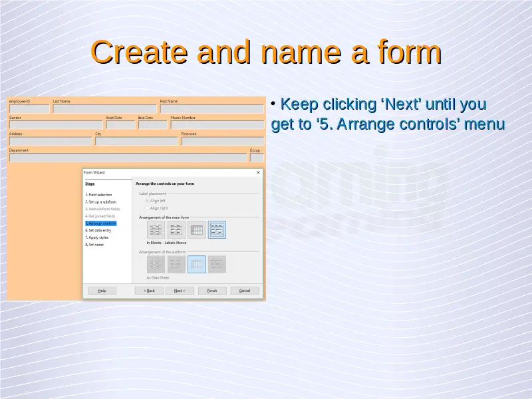Click the 'Arrangement of the main form' label
This screenshot has width=532, height=399.
pyautogui.click(x=164, y=217)
